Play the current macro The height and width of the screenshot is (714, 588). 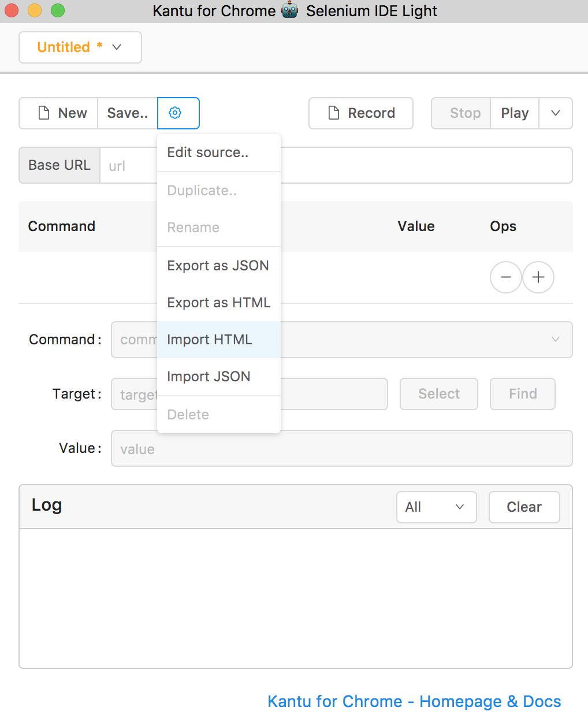[515, 113]
